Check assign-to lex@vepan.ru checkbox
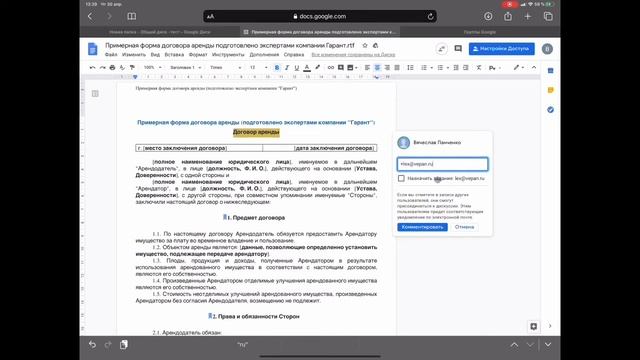640x360 pixels. coord(401,178)
